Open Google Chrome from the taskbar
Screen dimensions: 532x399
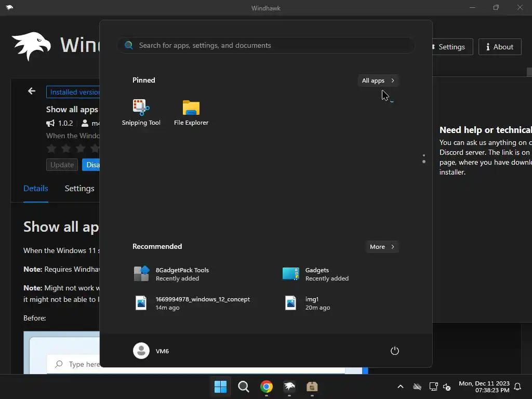point(267,387)
